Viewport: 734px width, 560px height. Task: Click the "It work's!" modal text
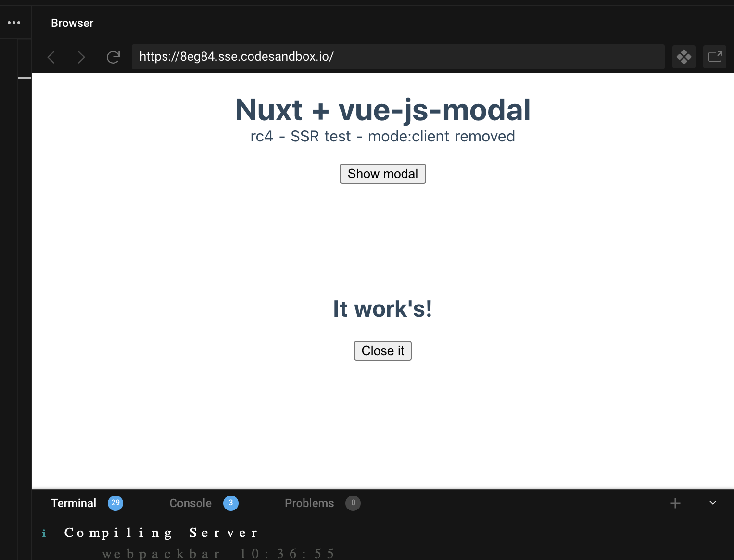tap(383, 309)
